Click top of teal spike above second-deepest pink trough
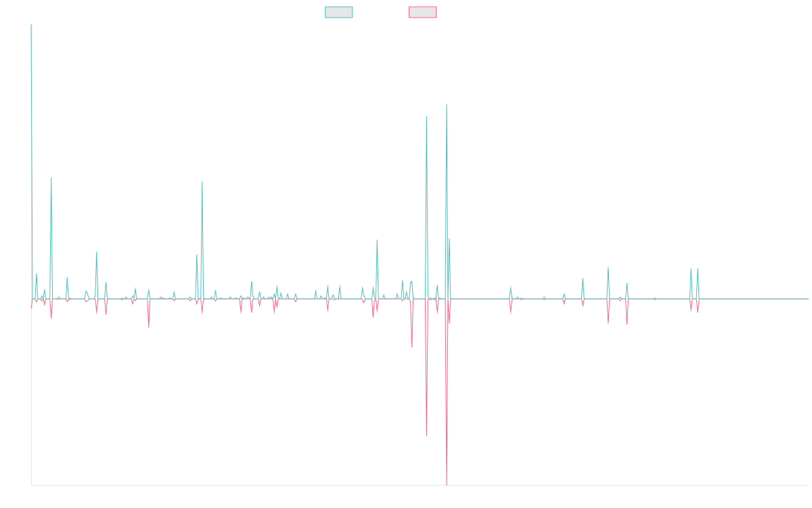 tap(426, 117)
